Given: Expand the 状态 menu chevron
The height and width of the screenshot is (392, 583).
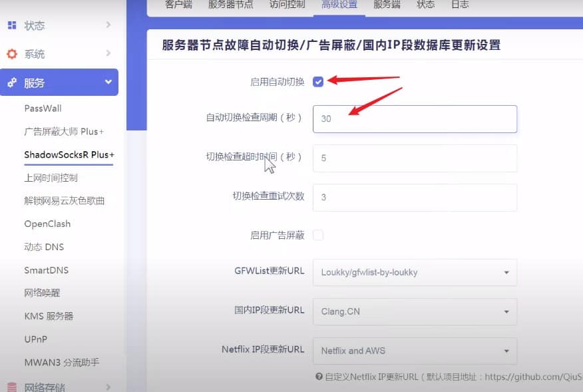Looking at the screenshot, I should click(x=108, y=25).
